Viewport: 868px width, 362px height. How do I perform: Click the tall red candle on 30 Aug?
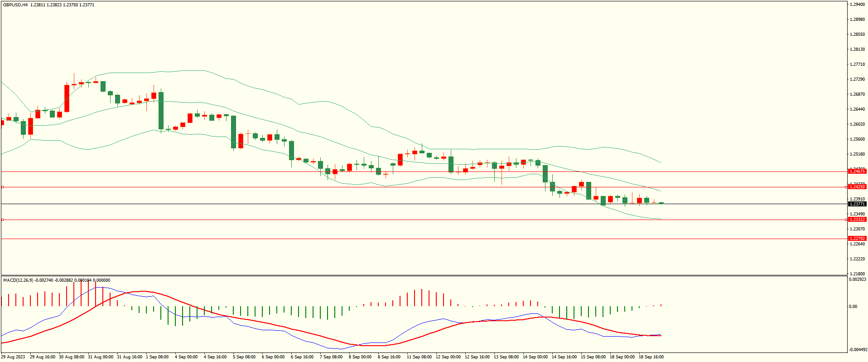(x=67, y=98)
